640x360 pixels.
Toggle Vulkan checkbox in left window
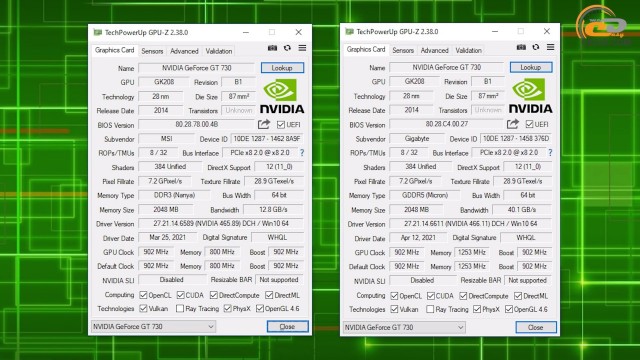143,308
